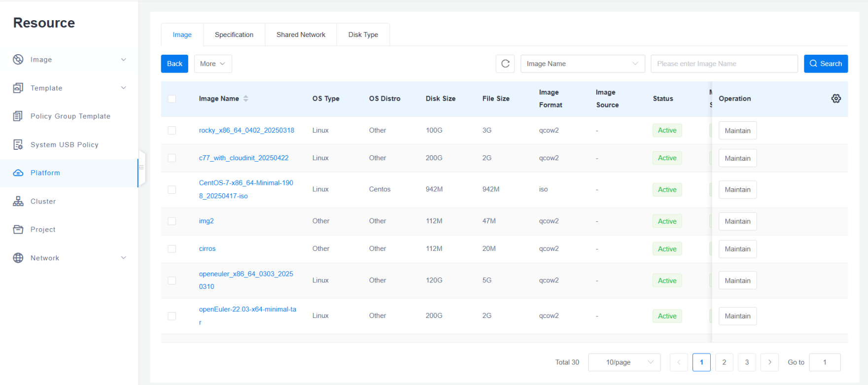
Task: Open the rocky_x86_64_0402_20250318 image link
Action: click(x=246, y=130)
